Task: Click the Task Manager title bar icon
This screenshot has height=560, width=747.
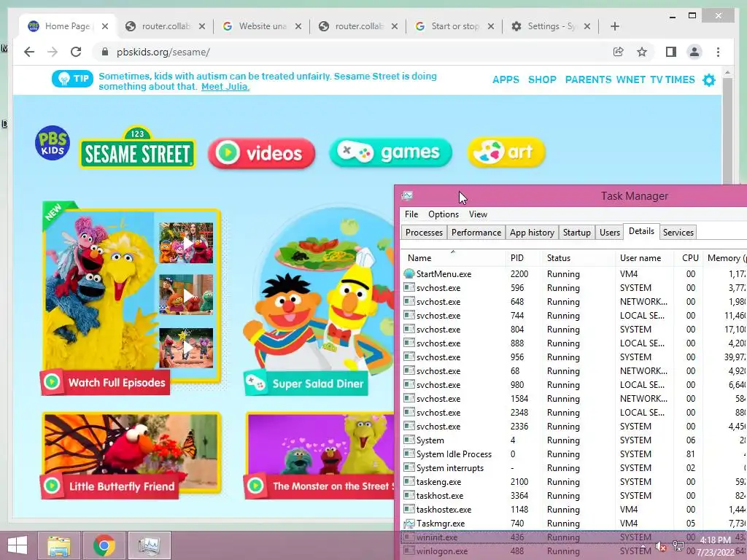Action: (x=407, y=195)
